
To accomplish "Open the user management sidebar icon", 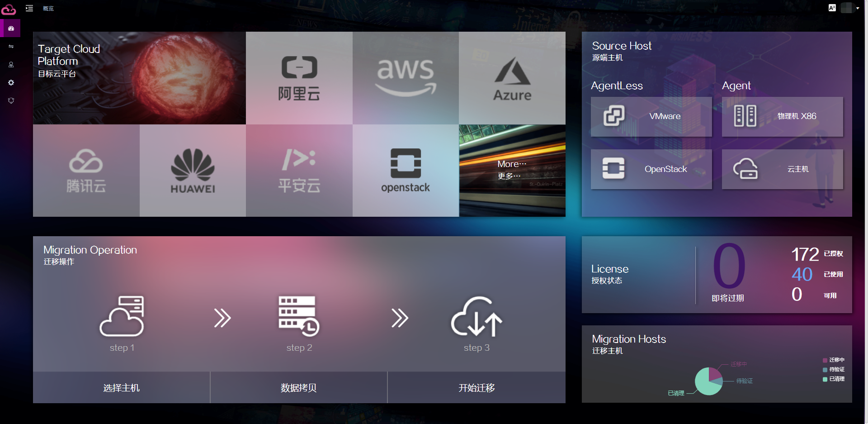I will tap(11, 65).
